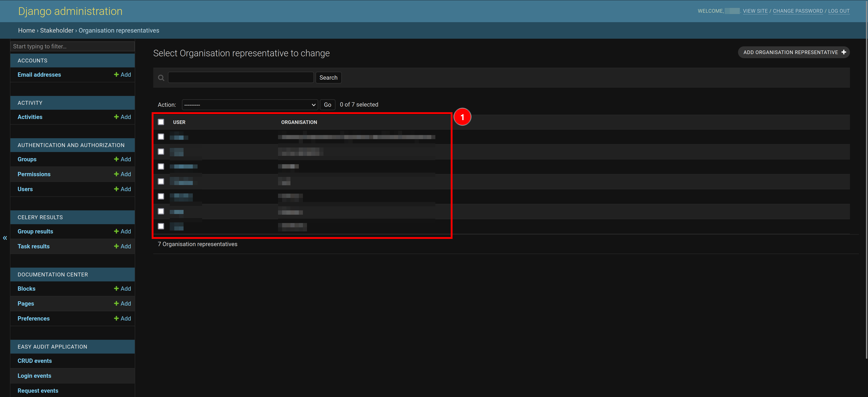Add a Group using plus Add
The height and width of the screenshot is (397, 868).
tap(122, 159)
